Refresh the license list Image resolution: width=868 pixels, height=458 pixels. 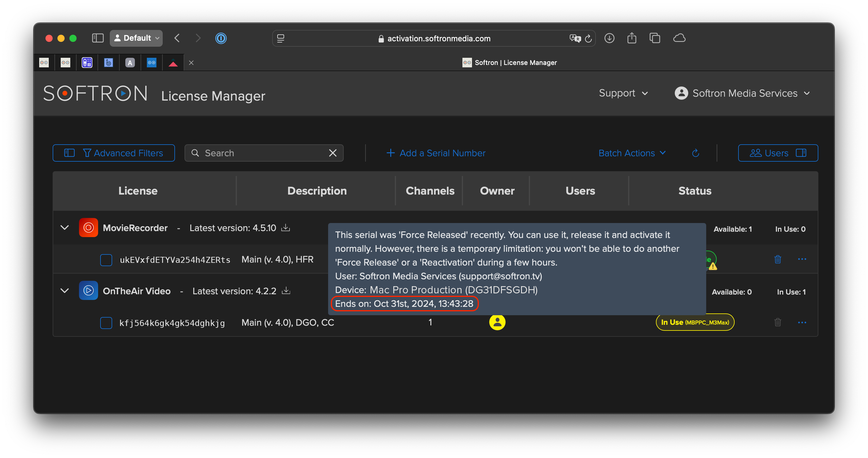click(x=695, y=153)
